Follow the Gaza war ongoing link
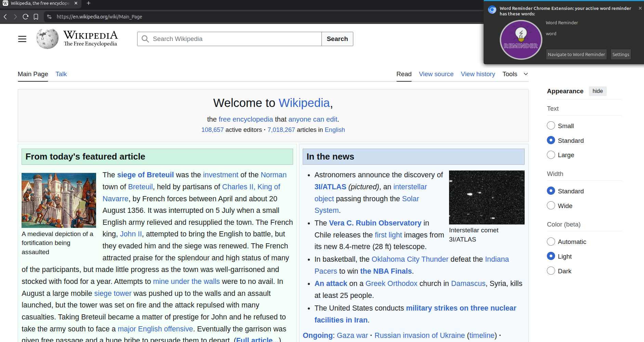The width and height of the screenshot is (644, 342). click(x=352, y=336)
